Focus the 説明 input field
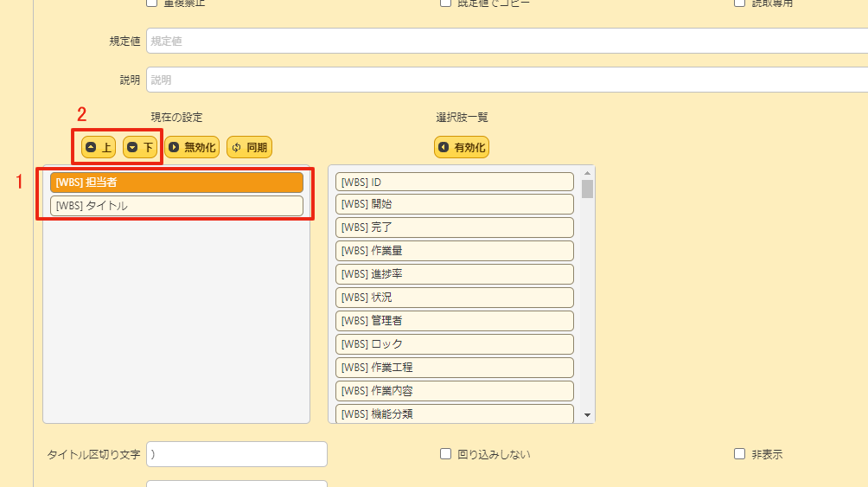This screenshot has height=487, width=868. [x=507, y=80]
